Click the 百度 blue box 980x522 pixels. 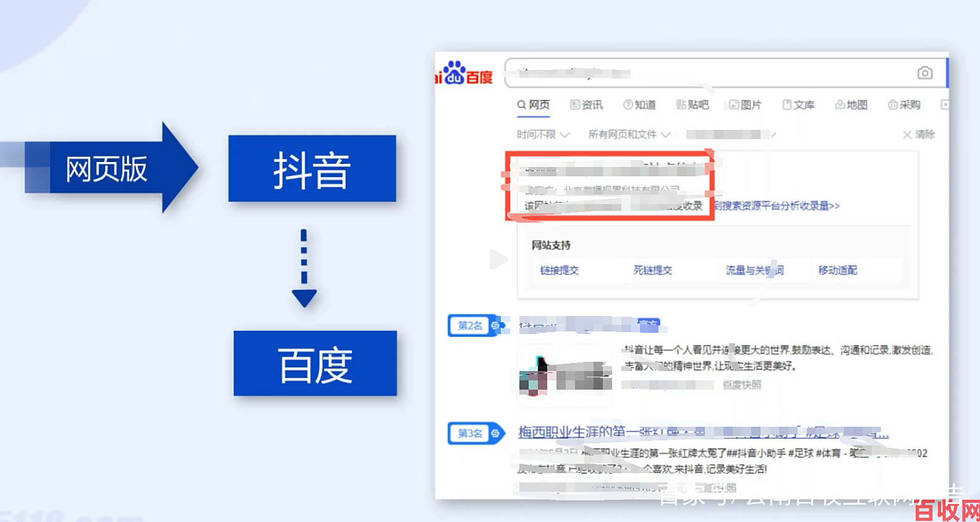point(315,364)
